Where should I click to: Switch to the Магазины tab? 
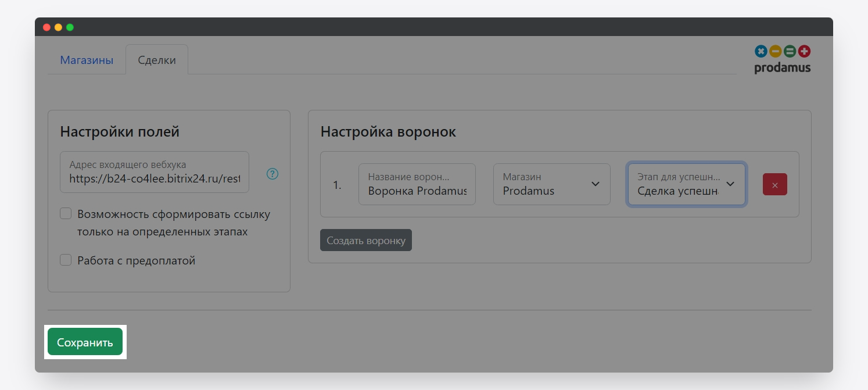pyautogui.click(x=87, y=60)
